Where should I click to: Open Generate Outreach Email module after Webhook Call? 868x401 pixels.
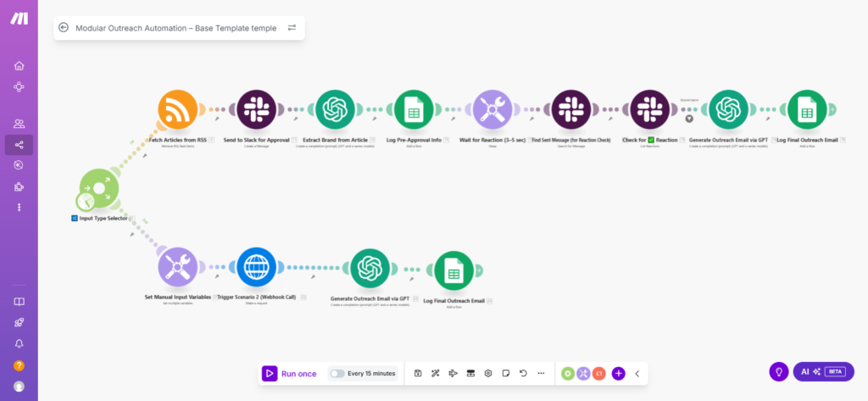click(x=370, y=269)
